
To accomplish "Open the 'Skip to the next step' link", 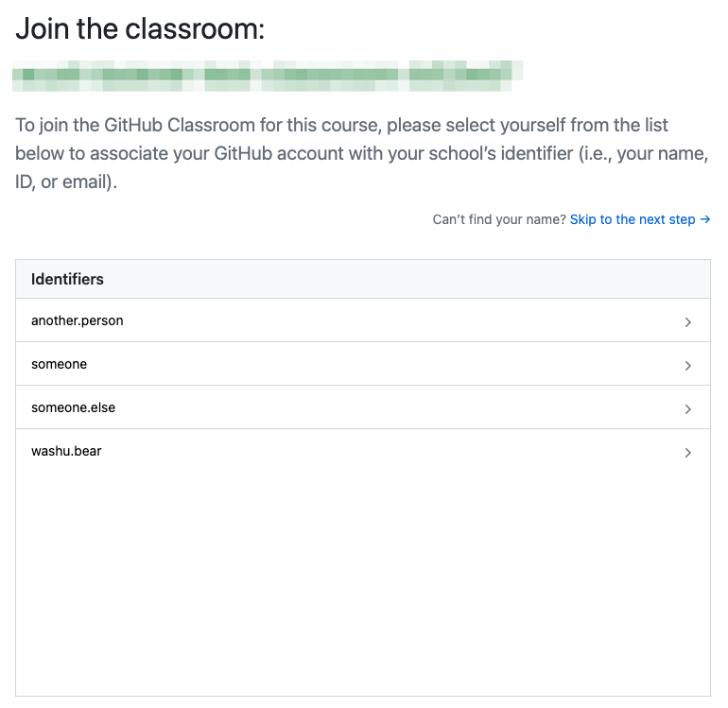I will (633, 219).
